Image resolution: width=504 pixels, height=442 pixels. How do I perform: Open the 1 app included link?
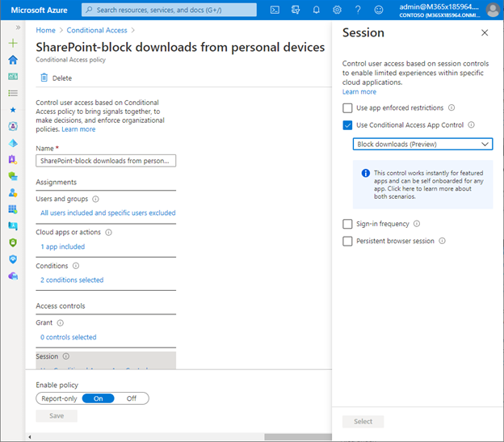(63, 247)
